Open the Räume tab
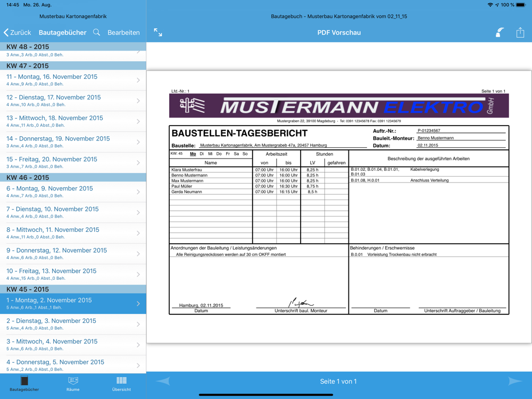 click(73, 384)
